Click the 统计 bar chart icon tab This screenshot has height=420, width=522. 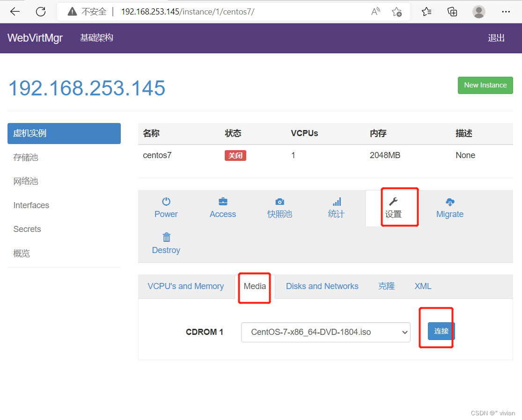coord(336,208)
